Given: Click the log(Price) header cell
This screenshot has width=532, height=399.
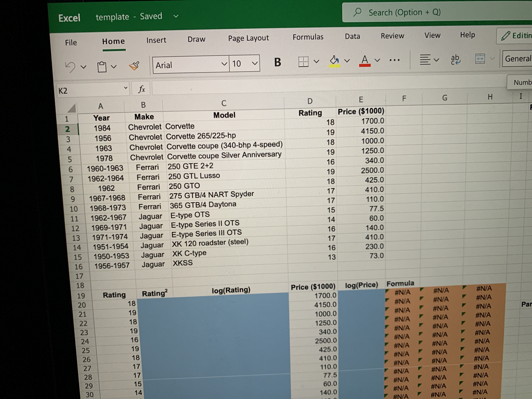Looking at the screenshot, I should pos(362,285).
